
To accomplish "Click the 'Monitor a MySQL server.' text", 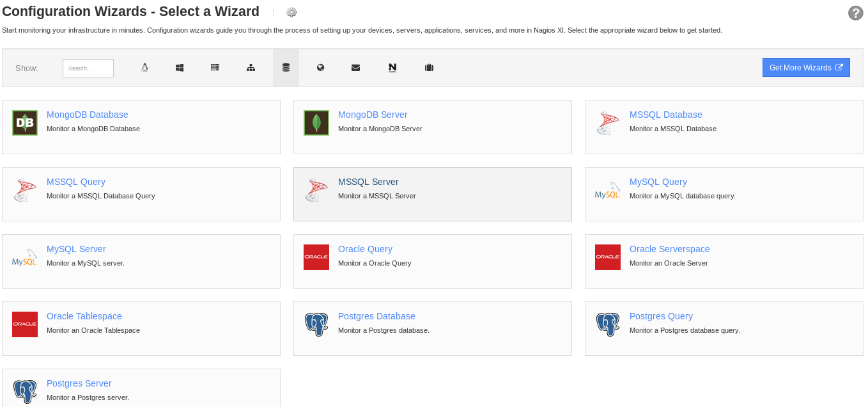I will tap(86, 263).
